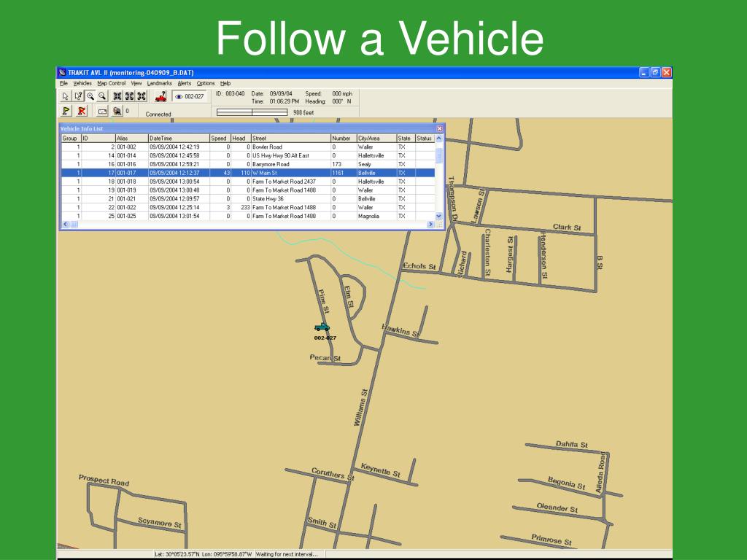Click the Williams St label on map
The width and height of the screenshot is (747, 560).
coord(360,408)
